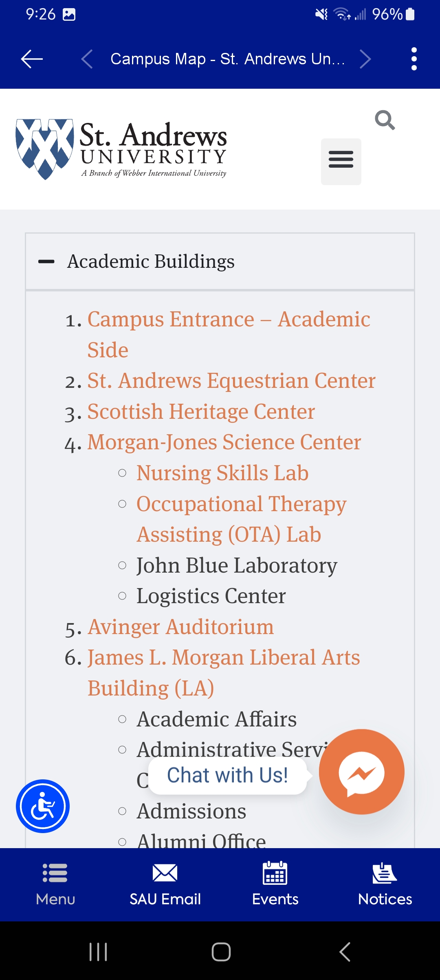
Task: Tap the three-dot overflow menu
Action: coord(414,59)
